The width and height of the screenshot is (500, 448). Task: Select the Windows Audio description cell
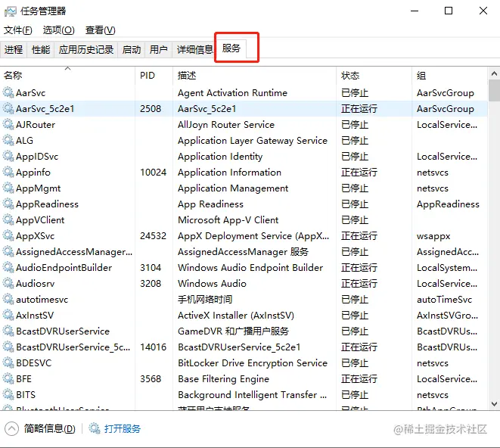(x=212, y=283)
